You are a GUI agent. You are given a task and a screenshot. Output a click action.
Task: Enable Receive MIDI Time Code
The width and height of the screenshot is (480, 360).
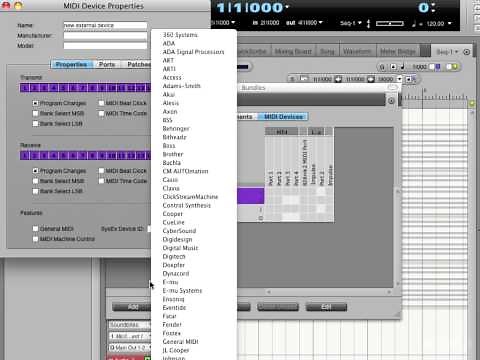[x=101, y=181]
